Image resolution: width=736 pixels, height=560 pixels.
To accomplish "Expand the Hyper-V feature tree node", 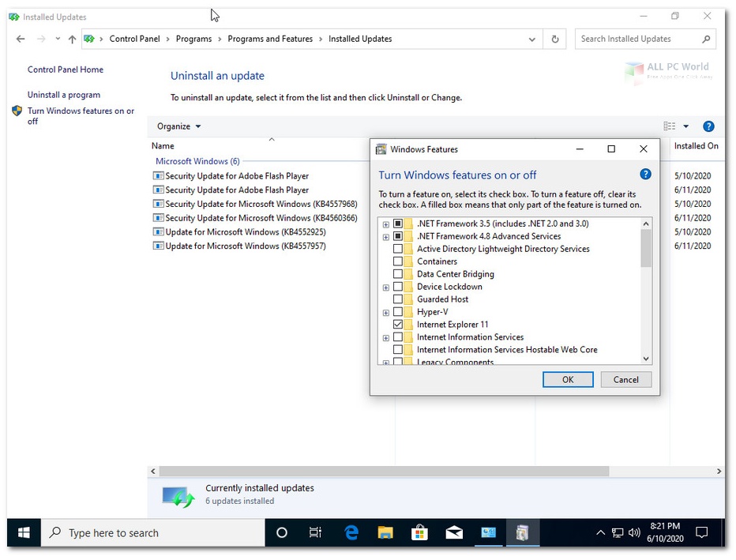I will (386, 312).
